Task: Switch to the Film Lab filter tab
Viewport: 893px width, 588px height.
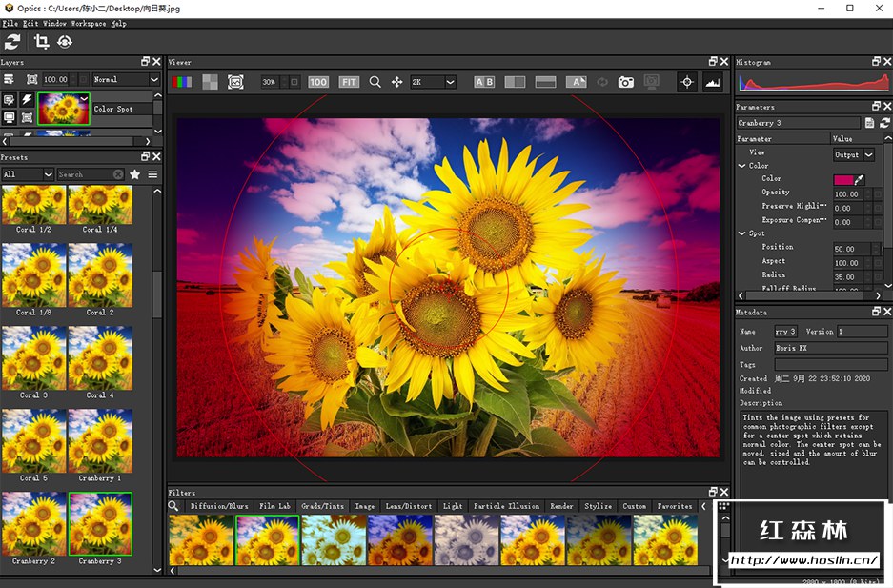Action: coord(274,506)
